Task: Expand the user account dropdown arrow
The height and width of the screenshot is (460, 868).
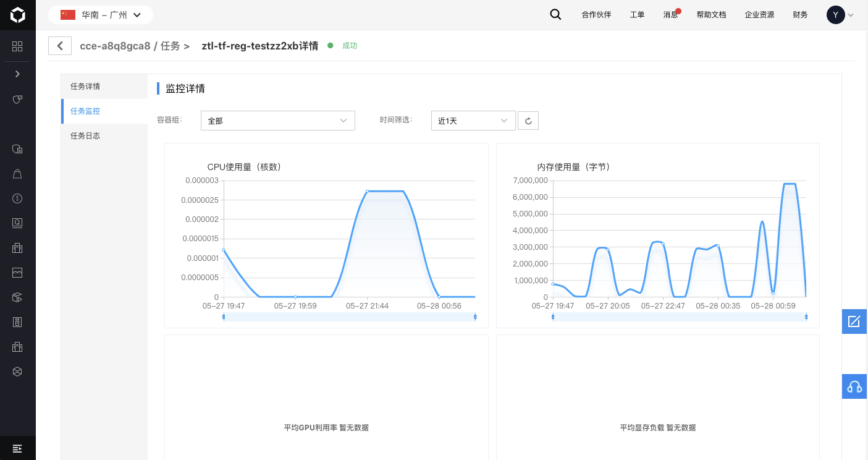Action: 851,15
